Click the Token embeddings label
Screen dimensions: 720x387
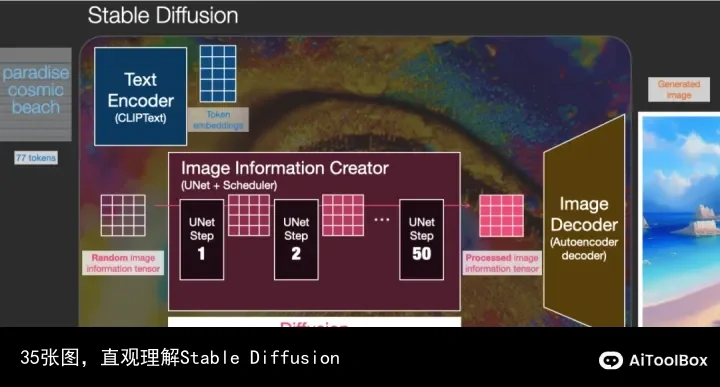(x=218, y=120)
